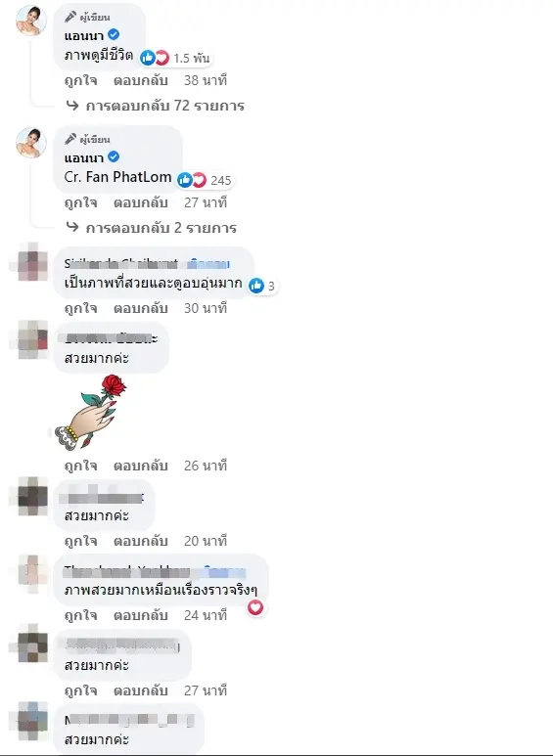
Task: Like the เป็นภาพที่สวยและดูอบอุ่นมาก comment
Action: [80, 308]
